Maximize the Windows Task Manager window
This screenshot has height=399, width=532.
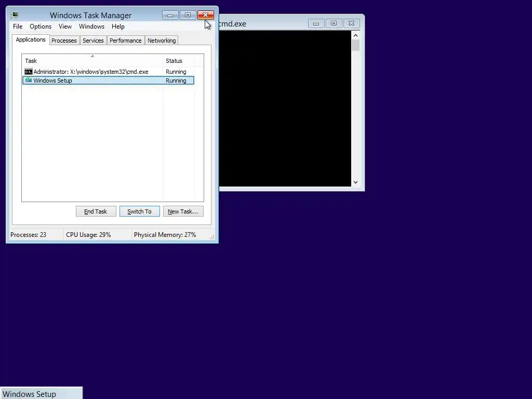pos(188,15)
